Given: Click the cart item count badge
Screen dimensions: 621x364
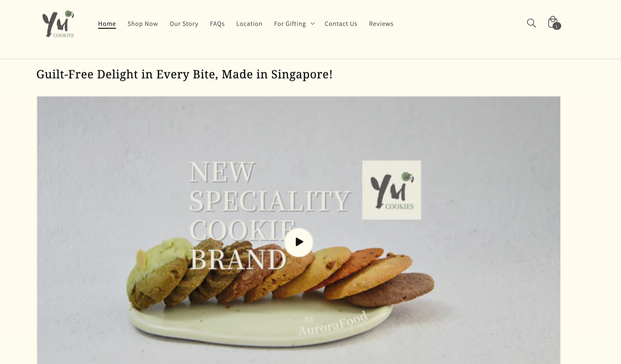Looking at the screenshot, I should [x=556, y=26].
